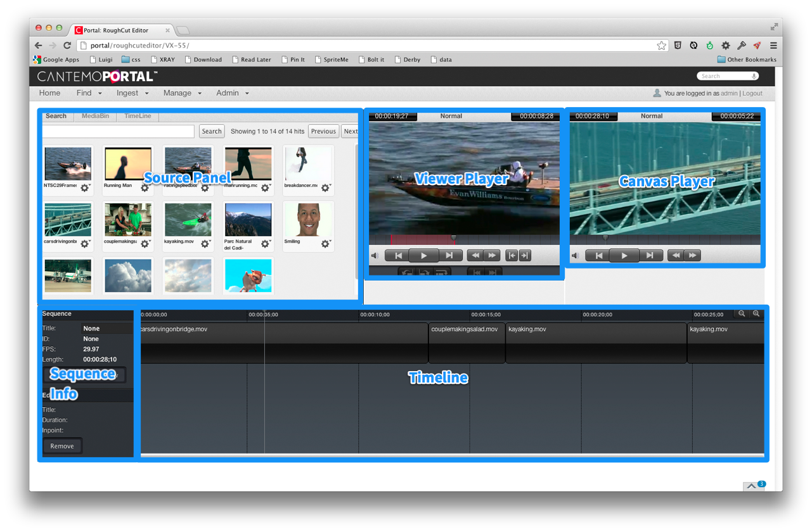
Task: Open gear menu for kayaking.mov thumbnail
Action: click(x=205, y=243)
